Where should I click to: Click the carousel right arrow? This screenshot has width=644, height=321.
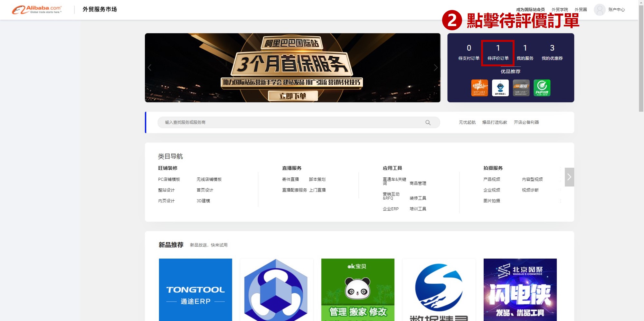[436, 68]
